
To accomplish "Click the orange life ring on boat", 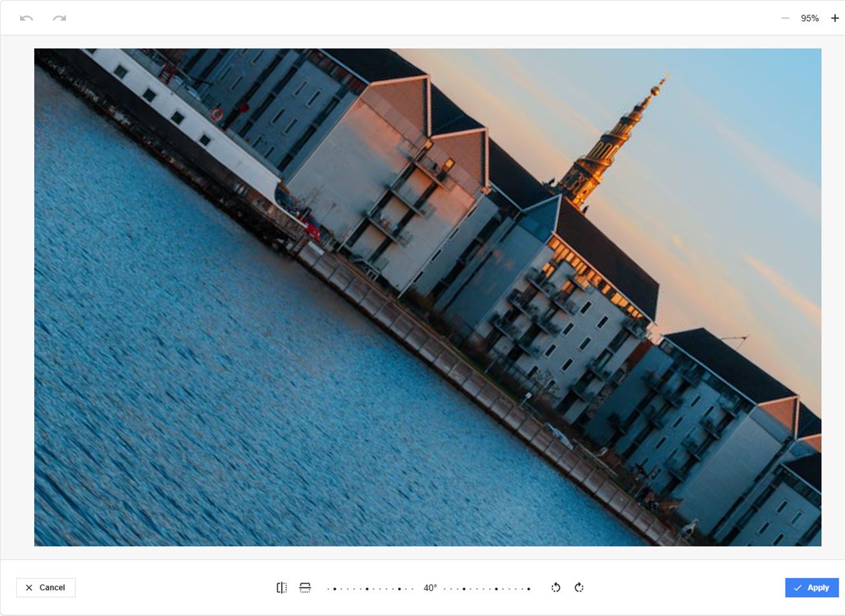I will [x=217, y=115].
